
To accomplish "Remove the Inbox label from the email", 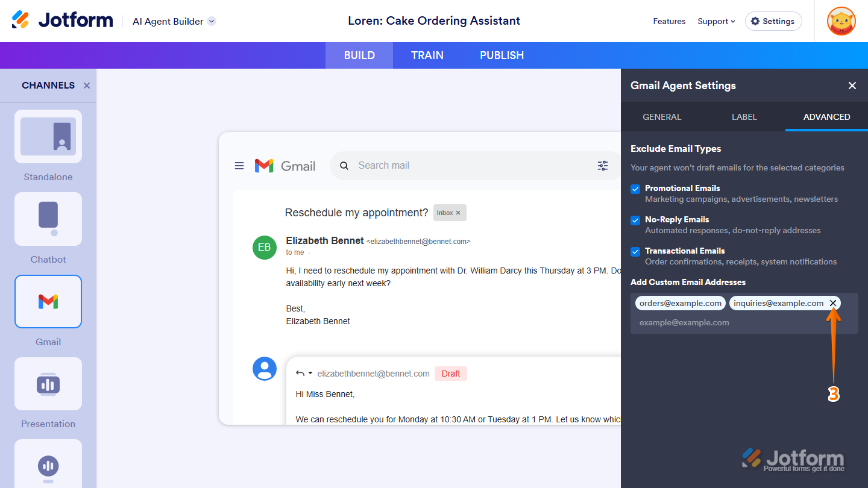I will [x=458, y=213].
